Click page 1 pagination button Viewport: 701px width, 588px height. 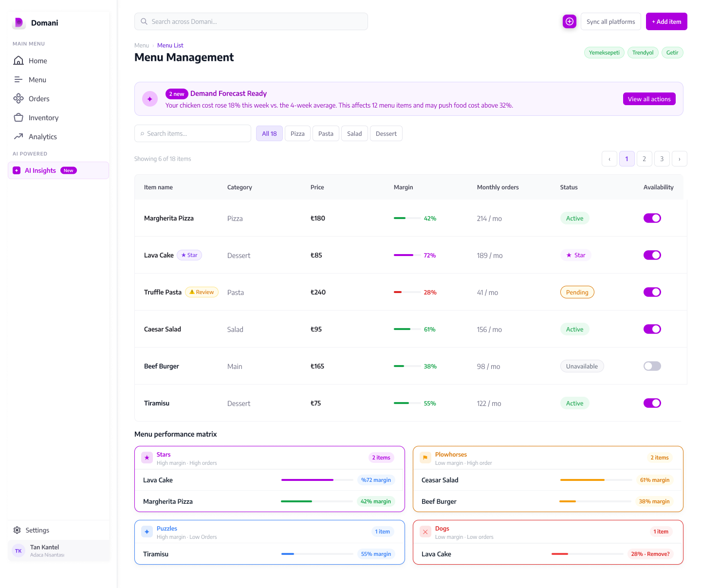(627, 159)
